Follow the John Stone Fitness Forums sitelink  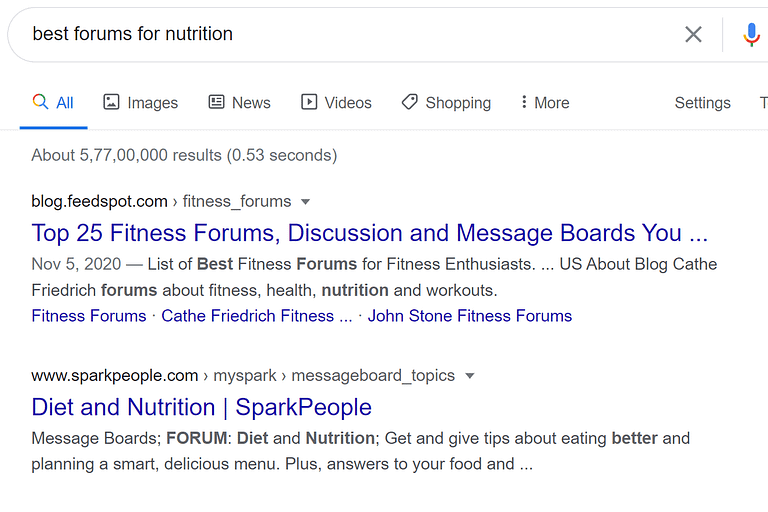click(x=470, y=316)
